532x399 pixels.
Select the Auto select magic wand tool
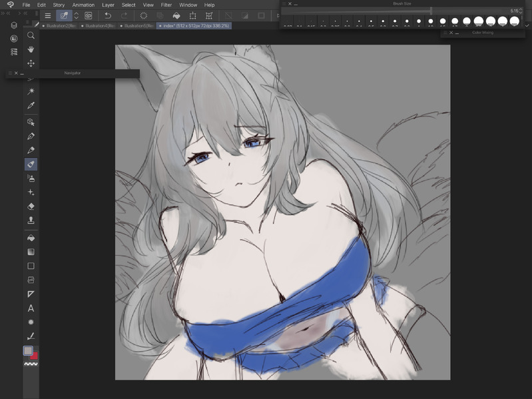[31, 91]
